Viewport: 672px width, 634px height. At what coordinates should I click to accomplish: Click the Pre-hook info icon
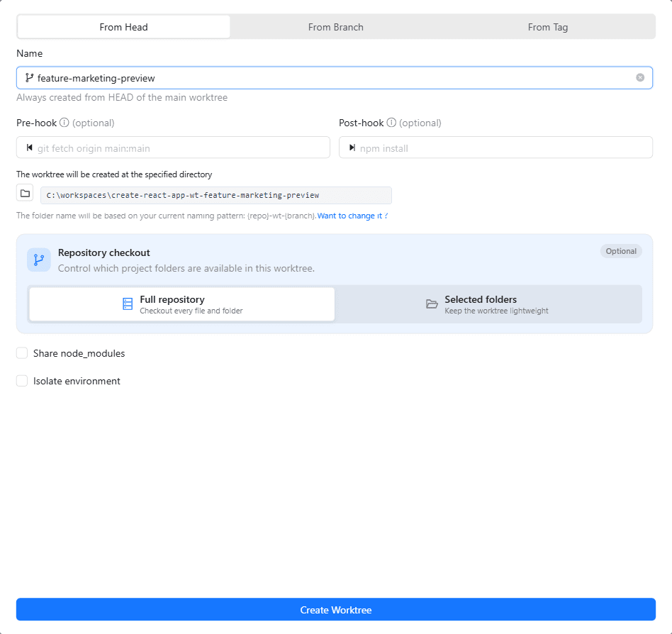pyautogui.click(x=65, y=123)
